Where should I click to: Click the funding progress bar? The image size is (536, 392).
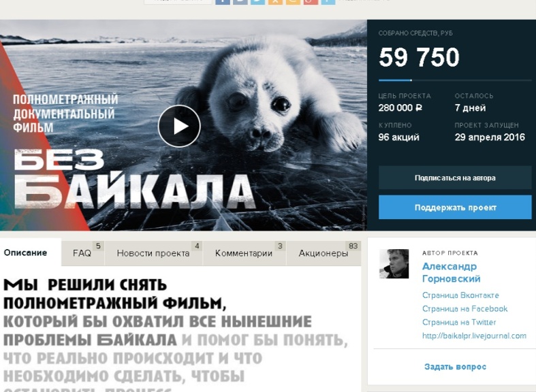tap(455, 80)
